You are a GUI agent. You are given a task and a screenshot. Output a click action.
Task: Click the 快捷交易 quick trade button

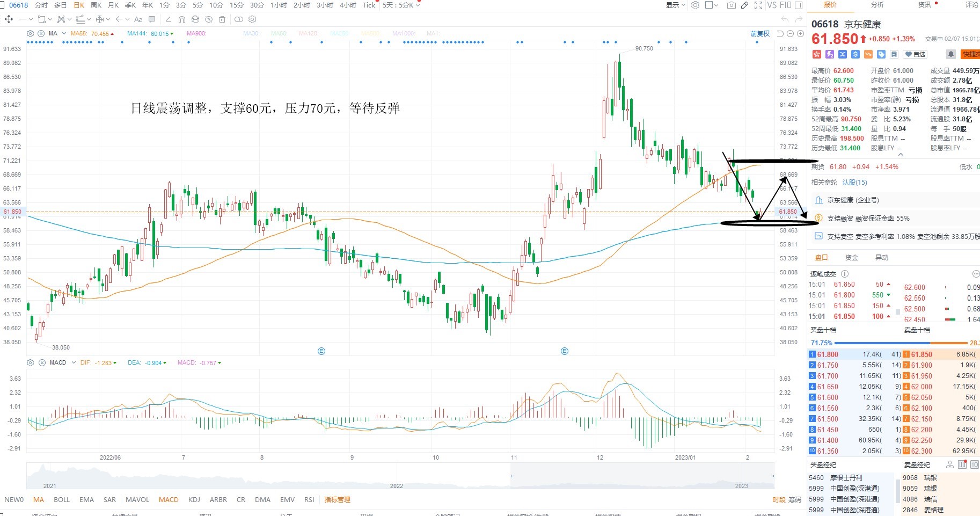[x=970, y=54]
